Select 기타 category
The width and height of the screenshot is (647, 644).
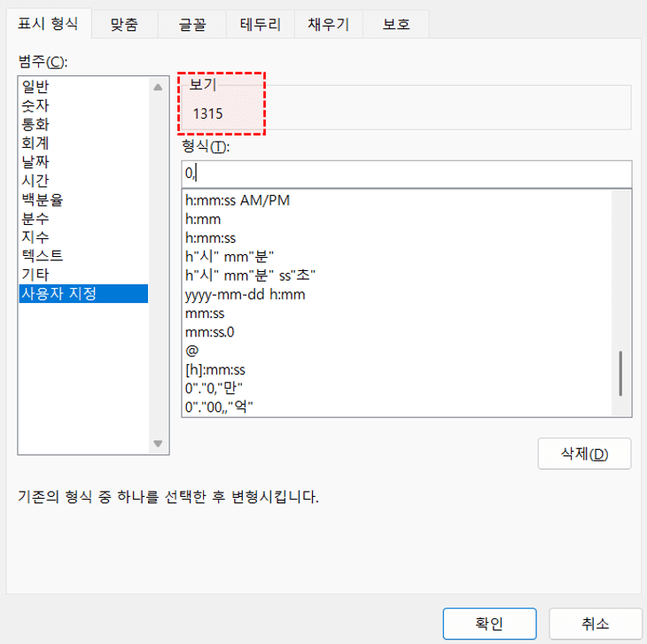point(83,275)
